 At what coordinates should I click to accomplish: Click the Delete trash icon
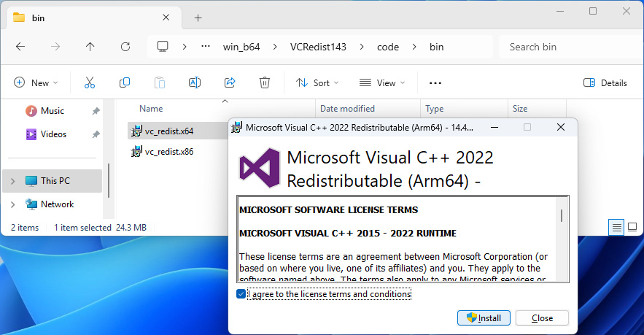click(x=265, y=83)
